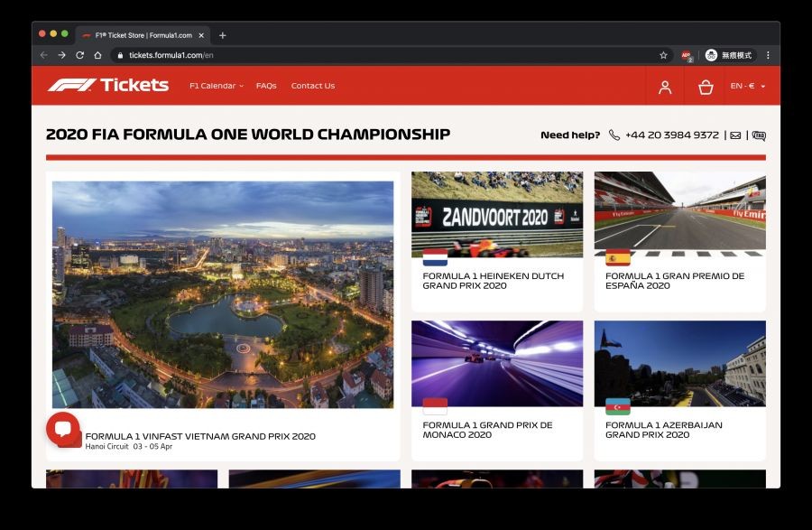This screenshot has height=530, width=812.
Task: Open the shopping basket icon
Action: 706,87
